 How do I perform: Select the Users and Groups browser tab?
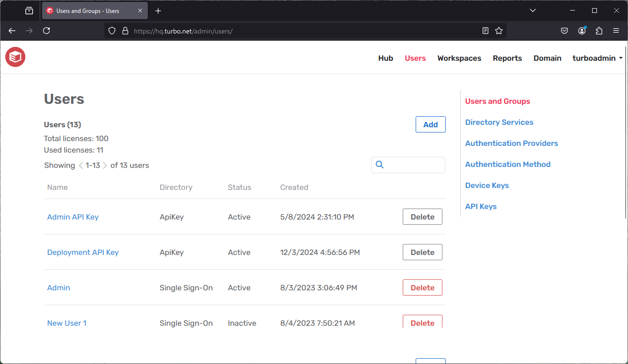click(x=91, y=10)
